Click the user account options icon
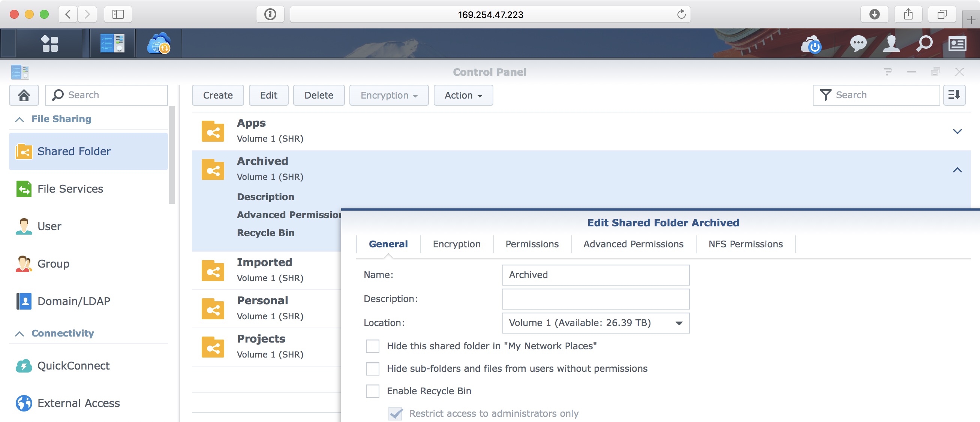 [891, 44]
